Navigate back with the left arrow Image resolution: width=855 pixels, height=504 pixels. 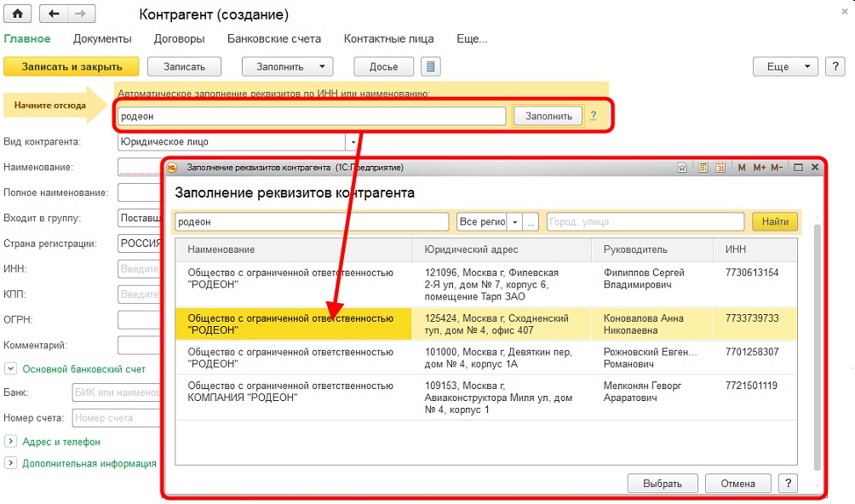[54, 14]
